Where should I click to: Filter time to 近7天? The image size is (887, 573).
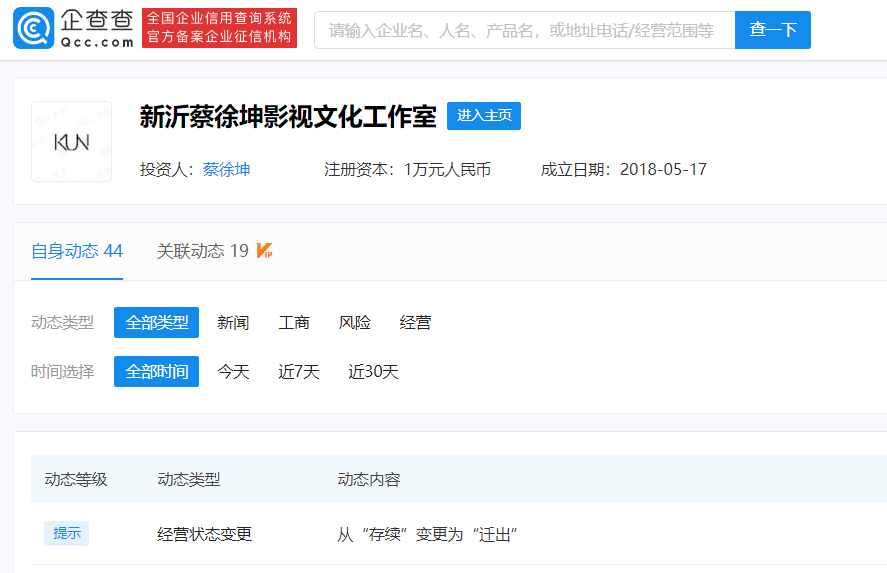coord(299,372)
